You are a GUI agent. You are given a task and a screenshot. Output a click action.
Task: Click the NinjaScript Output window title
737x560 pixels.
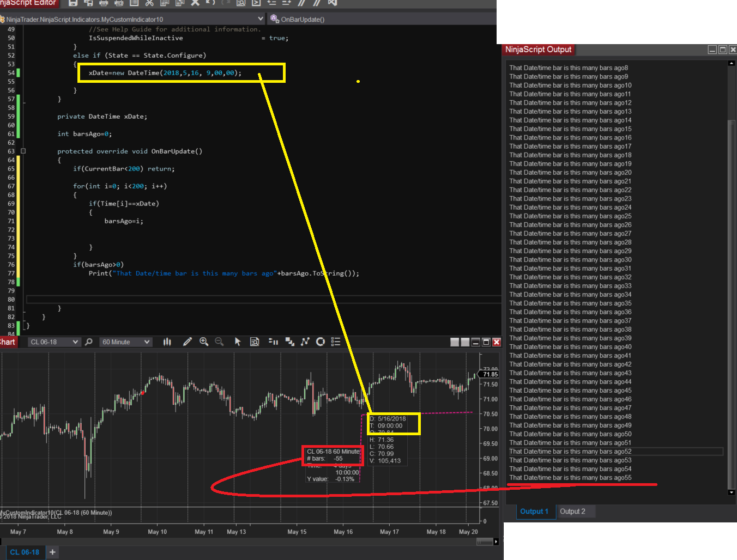pyautogui.click(x=538, y=50)
